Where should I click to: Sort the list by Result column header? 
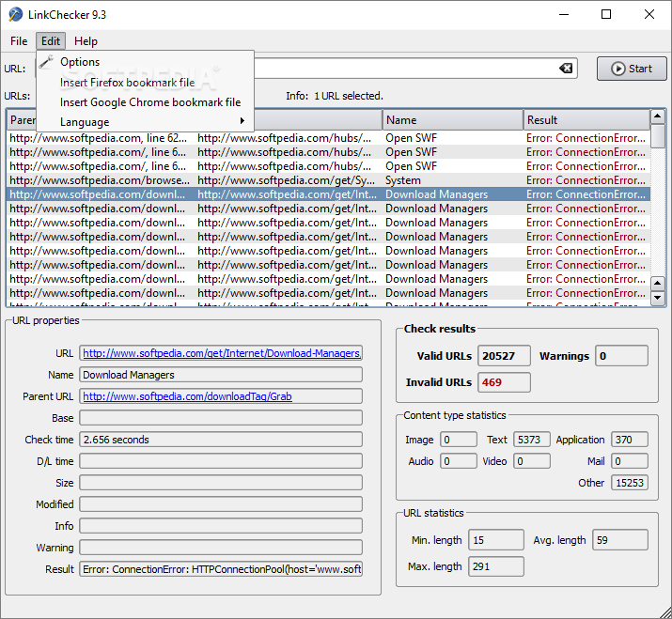586,120
